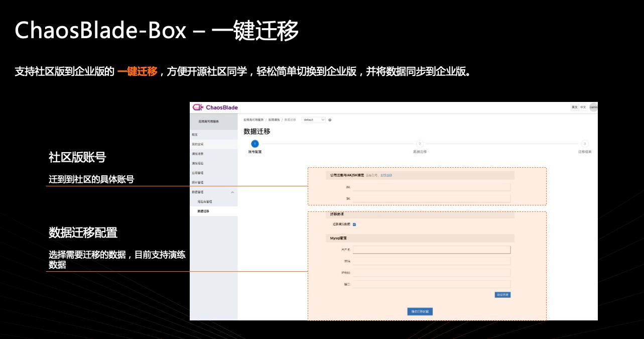Viewport: 644px width, 339px height.
Task: Toggle the 迁移演练数据 checkbox
Action: click(x=354, y=224)
